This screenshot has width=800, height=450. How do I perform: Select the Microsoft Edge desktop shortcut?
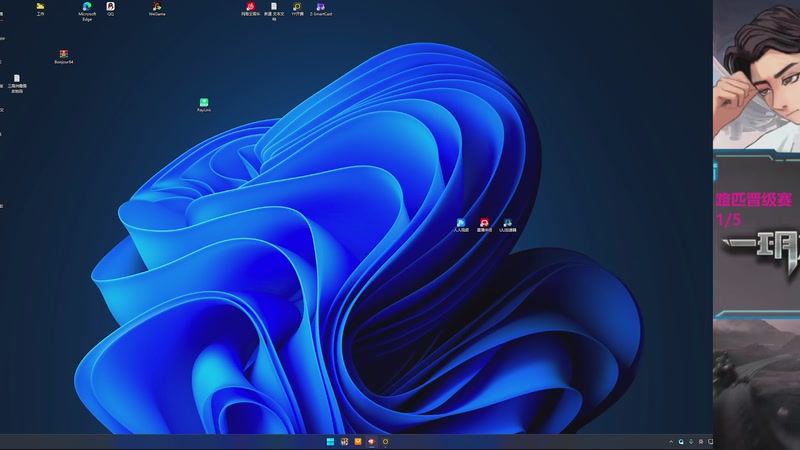pos(87,10)
